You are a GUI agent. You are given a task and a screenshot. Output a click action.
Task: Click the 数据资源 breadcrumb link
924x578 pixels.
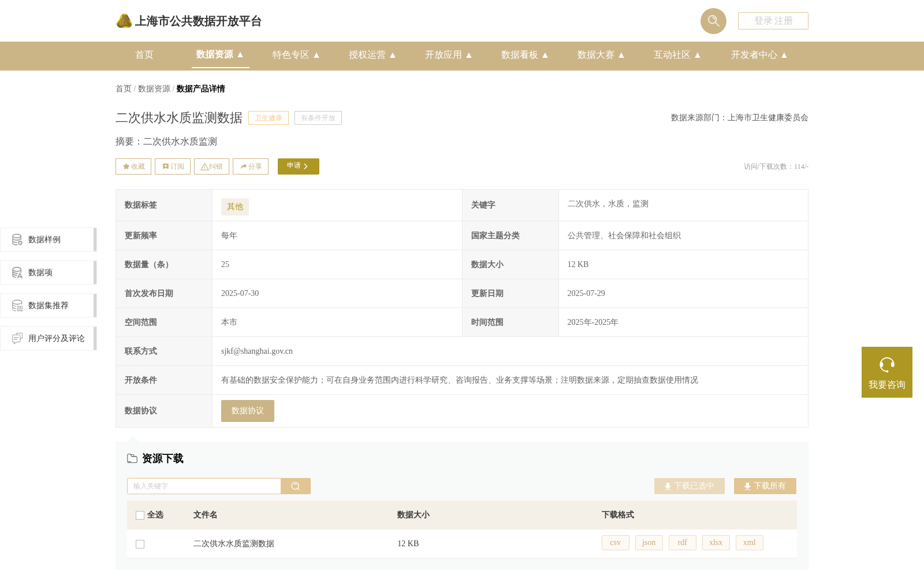point(154,88)
